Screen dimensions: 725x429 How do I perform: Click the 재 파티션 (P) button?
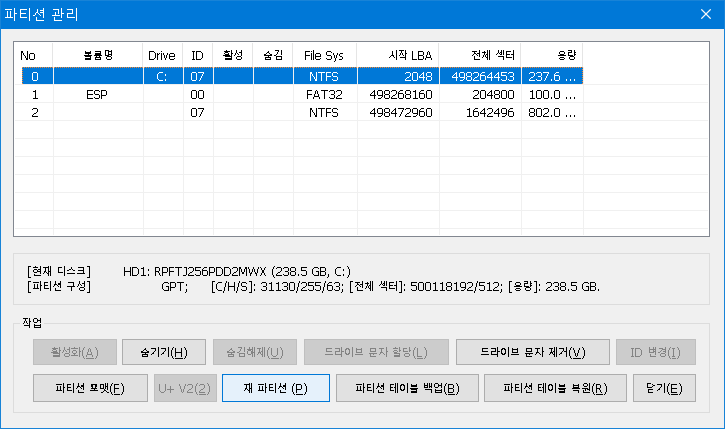click(x=276, y=388)
